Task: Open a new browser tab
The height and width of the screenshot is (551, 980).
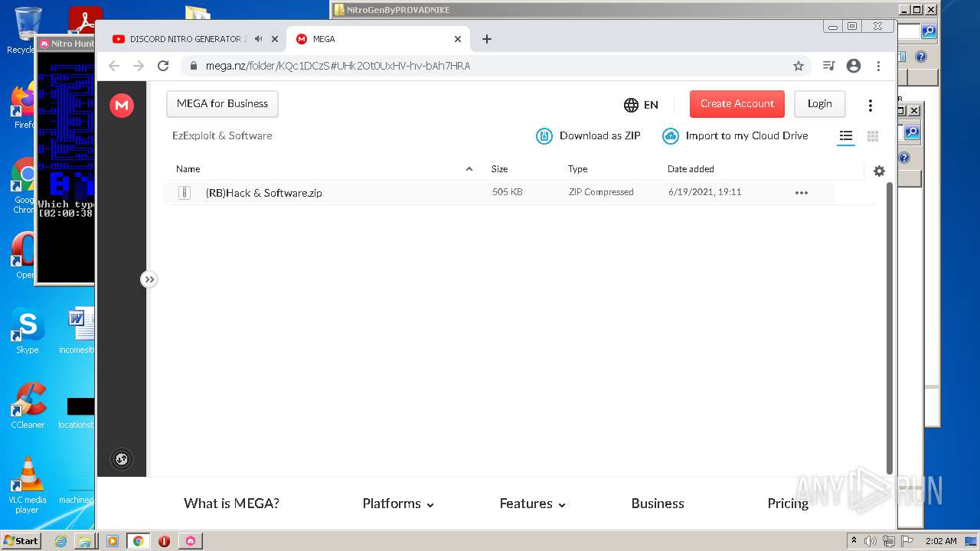Action: (487, 39)
